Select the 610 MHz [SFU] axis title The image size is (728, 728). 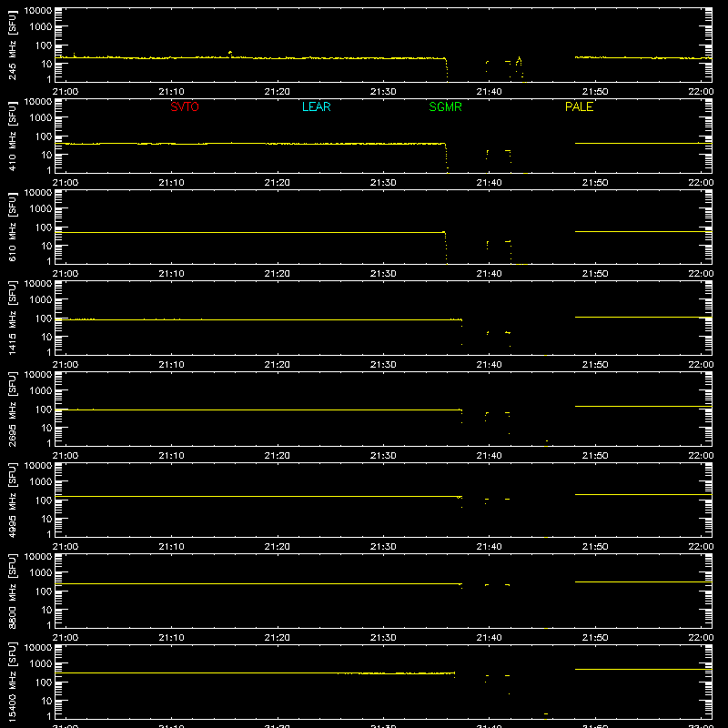[13, 227]
